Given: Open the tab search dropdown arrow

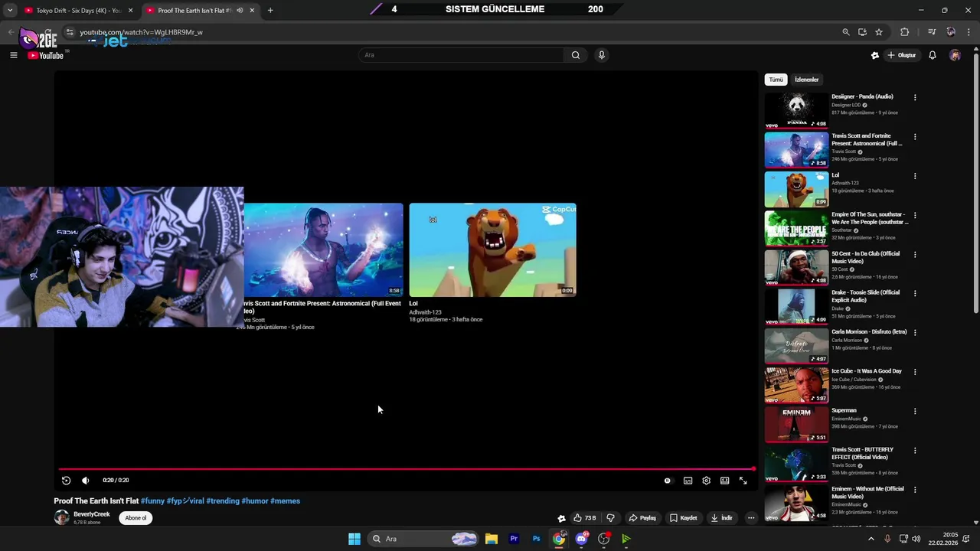Looking at the screenshot, I should pyautogui.click(x=10, y=11).
